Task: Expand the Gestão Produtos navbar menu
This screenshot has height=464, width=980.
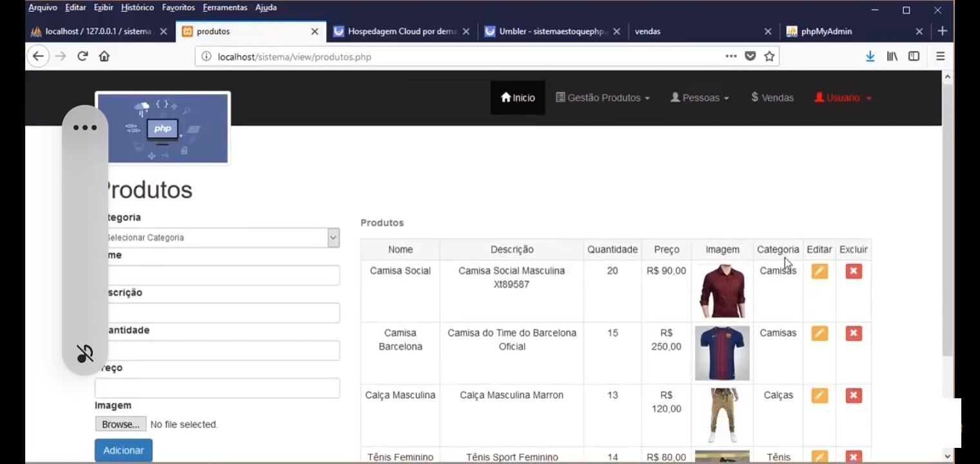Action: [603, 98]
